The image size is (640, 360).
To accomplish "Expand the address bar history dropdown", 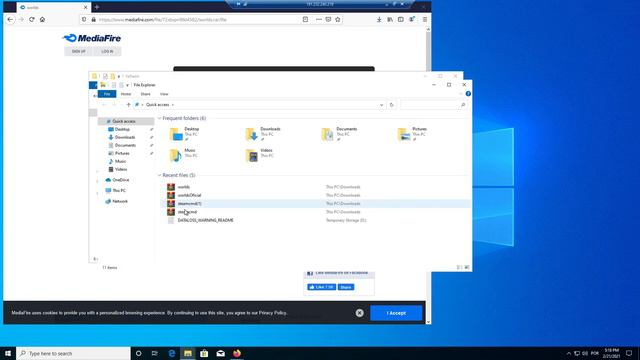I will tap(381, 105).
